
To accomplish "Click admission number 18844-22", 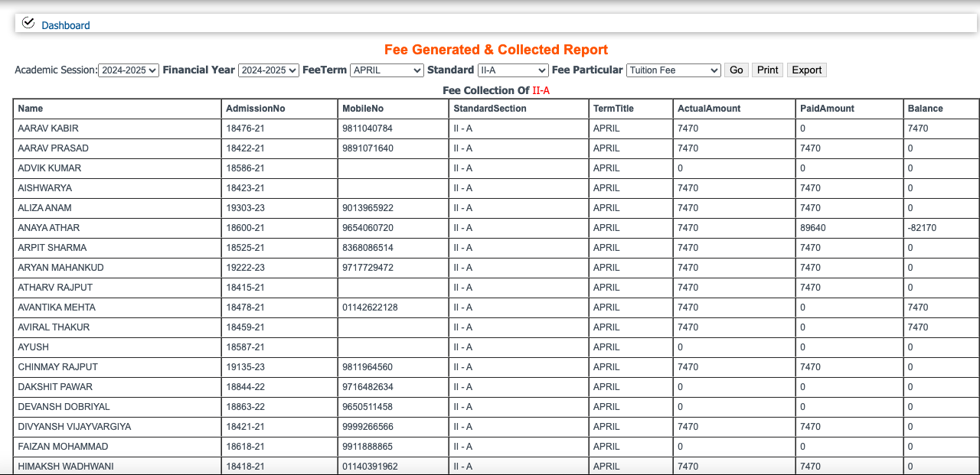I will click(x=245, y=387).
